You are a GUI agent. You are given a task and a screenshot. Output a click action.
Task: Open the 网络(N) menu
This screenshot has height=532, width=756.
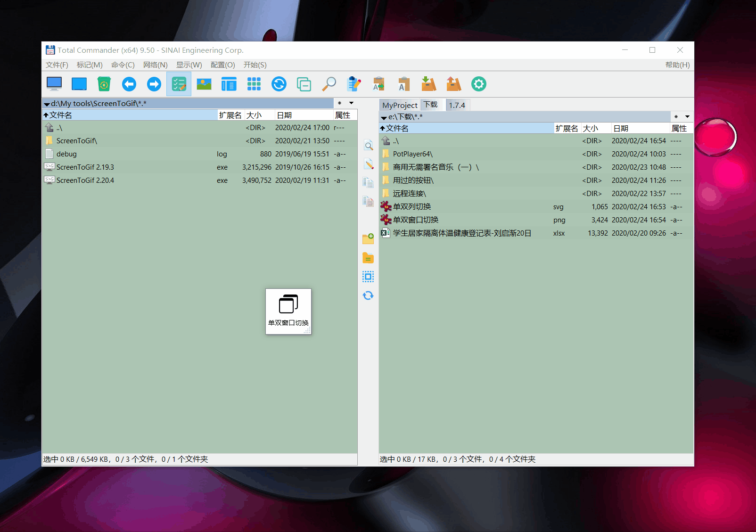coord(156,65)
